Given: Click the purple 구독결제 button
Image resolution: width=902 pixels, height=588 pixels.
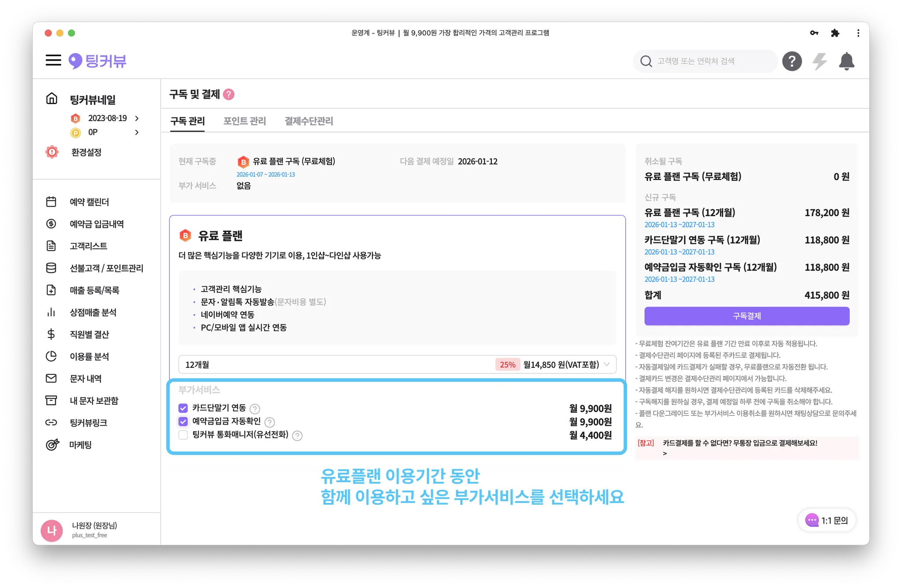Looking at the screenshot, I should coord(747,316).
